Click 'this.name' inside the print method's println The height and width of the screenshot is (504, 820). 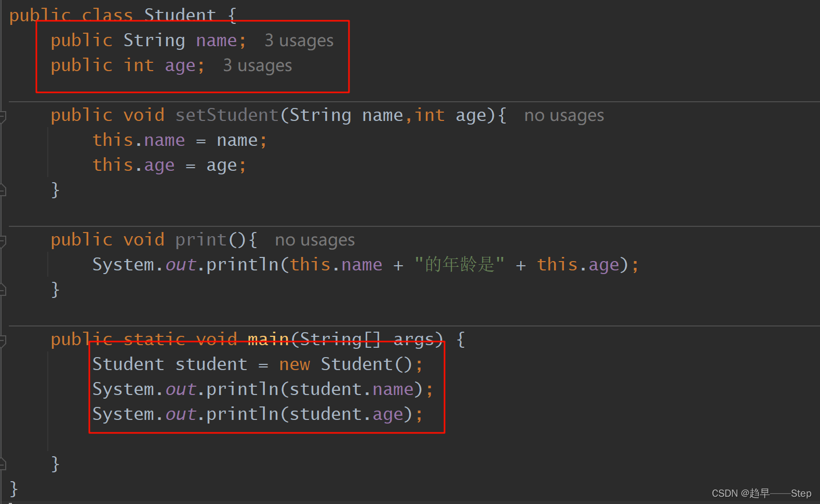(336, 264)
